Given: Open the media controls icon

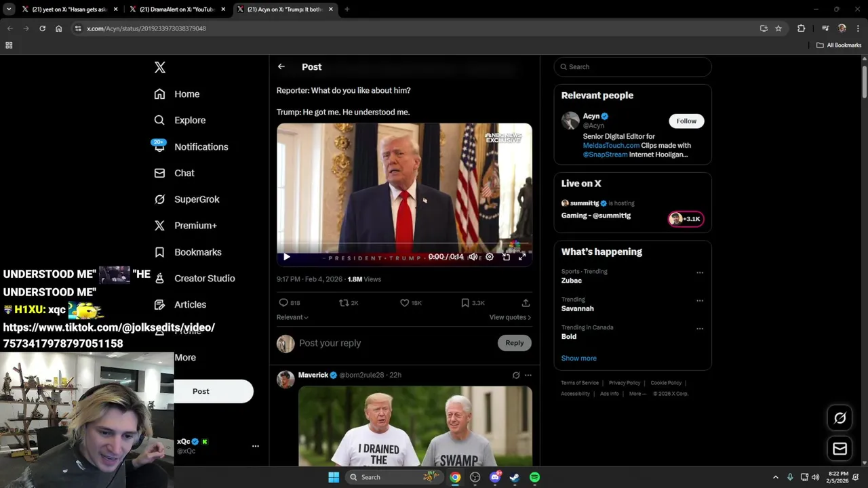Looking at the screenshot, I should point(825,28).
